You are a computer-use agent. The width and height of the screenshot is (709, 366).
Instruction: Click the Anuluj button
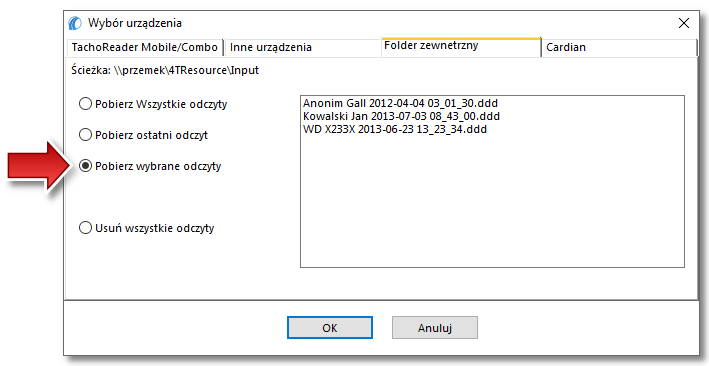(x=435, y=328)
